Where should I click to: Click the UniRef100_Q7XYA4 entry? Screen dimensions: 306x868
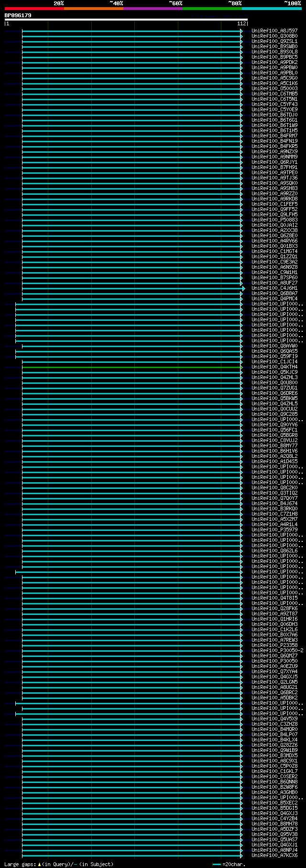pyautogui.click(x=274, y=671)
